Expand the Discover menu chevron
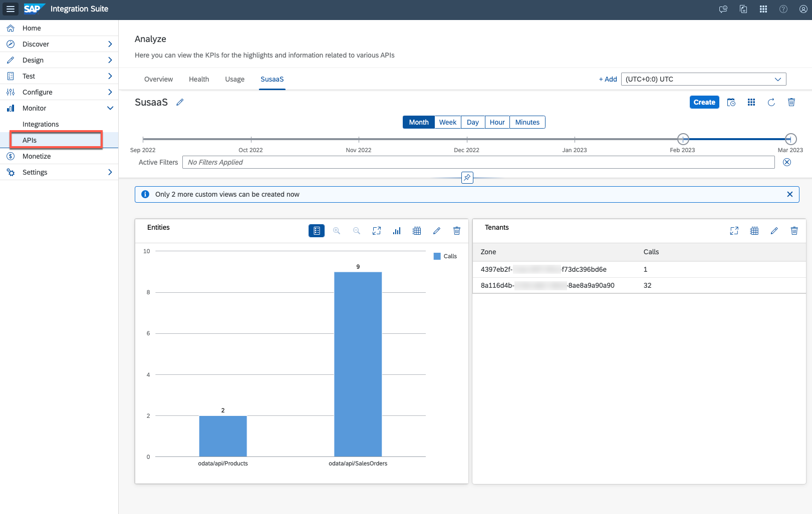 [110, 44]
